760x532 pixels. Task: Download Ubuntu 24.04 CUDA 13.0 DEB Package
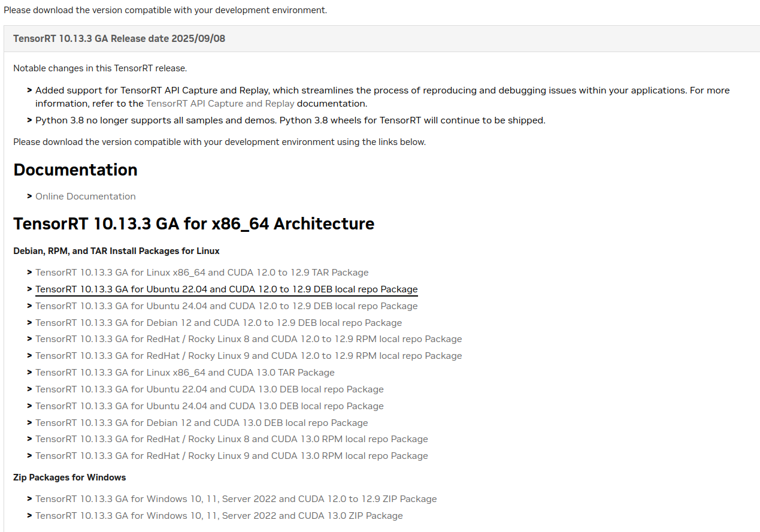tap(210, 406)
